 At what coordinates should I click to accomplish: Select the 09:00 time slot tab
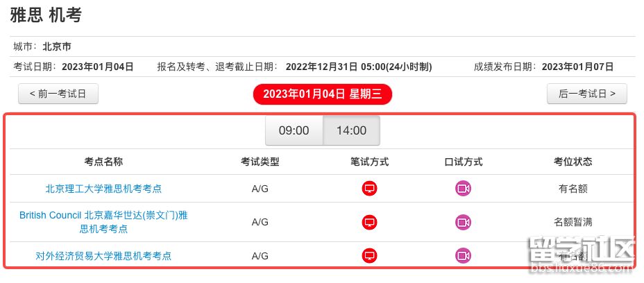point(294,130)
